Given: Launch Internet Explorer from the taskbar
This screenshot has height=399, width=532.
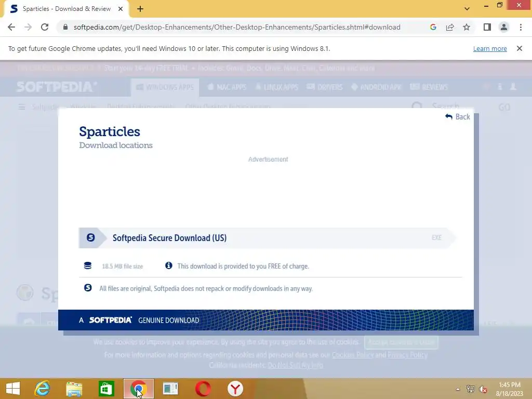Looking at the screenshot, I should coord(43,389).
